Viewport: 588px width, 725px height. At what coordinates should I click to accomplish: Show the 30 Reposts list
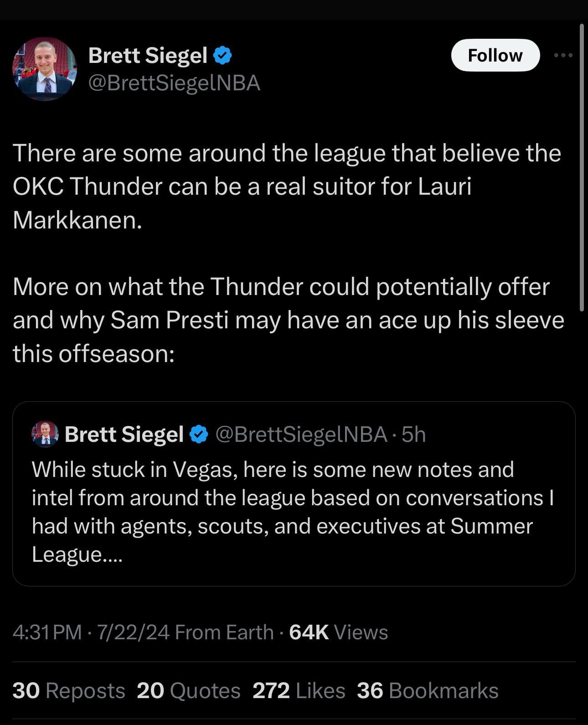(x=69, y=690)
